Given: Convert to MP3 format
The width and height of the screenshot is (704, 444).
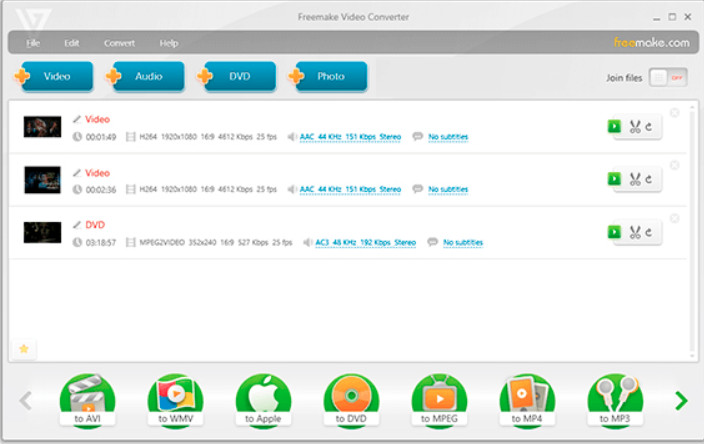Looking at the screenshot, I should [x=615, y=400].
